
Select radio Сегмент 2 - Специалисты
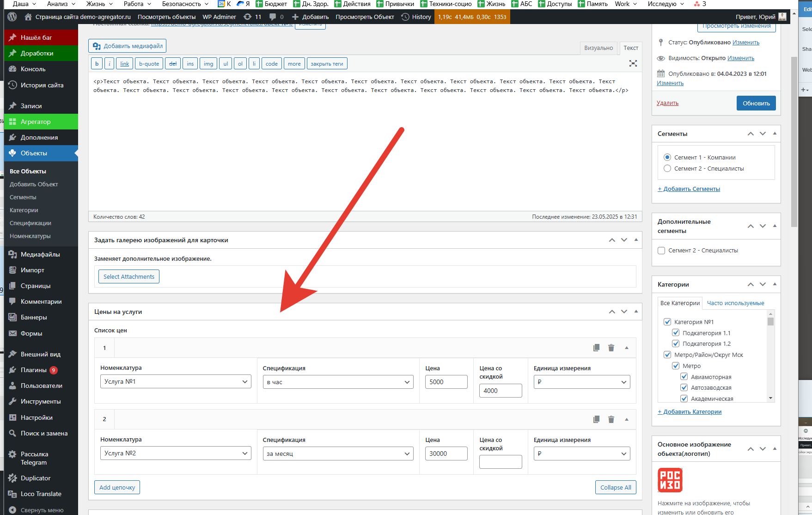pyautogui.click(x=667, y=169)
